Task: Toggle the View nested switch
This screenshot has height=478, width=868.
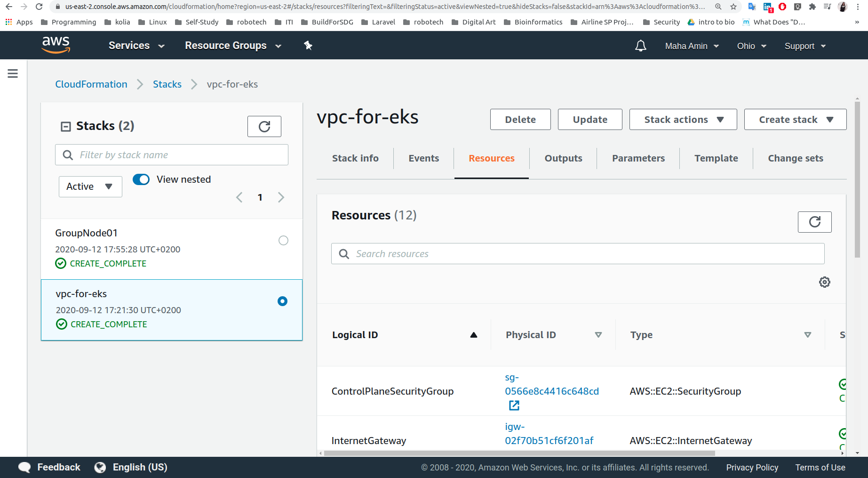Action: click(141, 179)
